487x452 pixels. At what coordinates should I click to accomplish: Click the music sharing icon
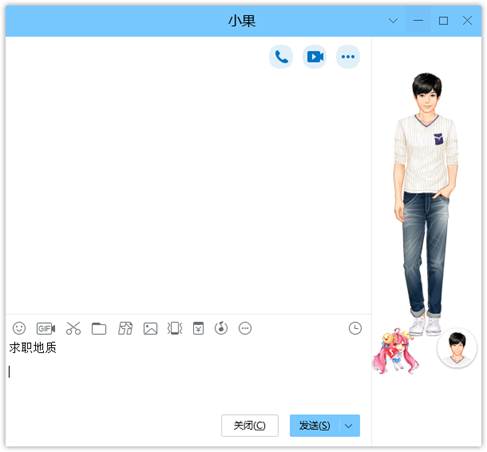point(221,328)
